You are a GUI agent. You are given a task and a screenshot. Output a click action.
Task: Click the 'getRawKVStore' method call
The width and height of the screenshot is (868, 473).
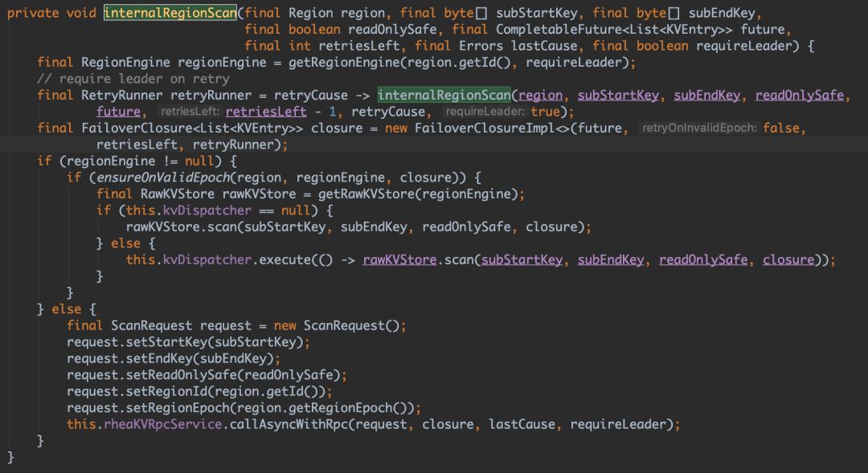click(x=366, y=194)
